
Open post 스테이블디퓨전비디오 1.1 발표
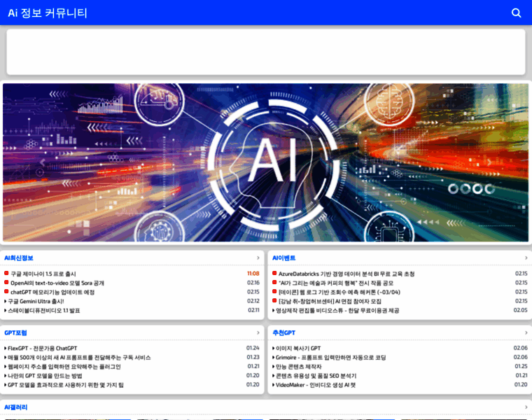tap(44, 310)
